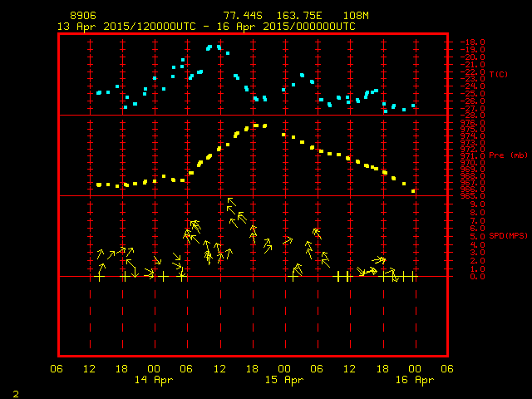Click the 3.0 wind speed scale value
The height and width of the screenshot is (399, 532).
[x=477, y=253]
